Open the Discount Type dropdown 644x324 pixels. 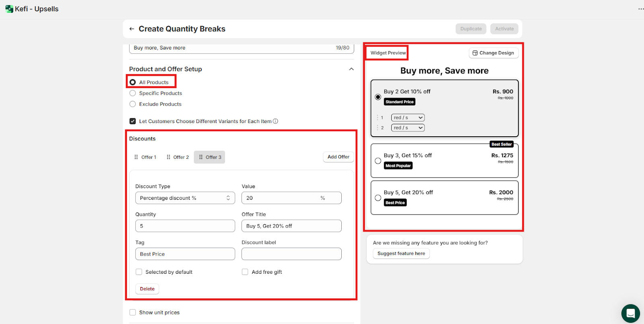pos(185,198)
